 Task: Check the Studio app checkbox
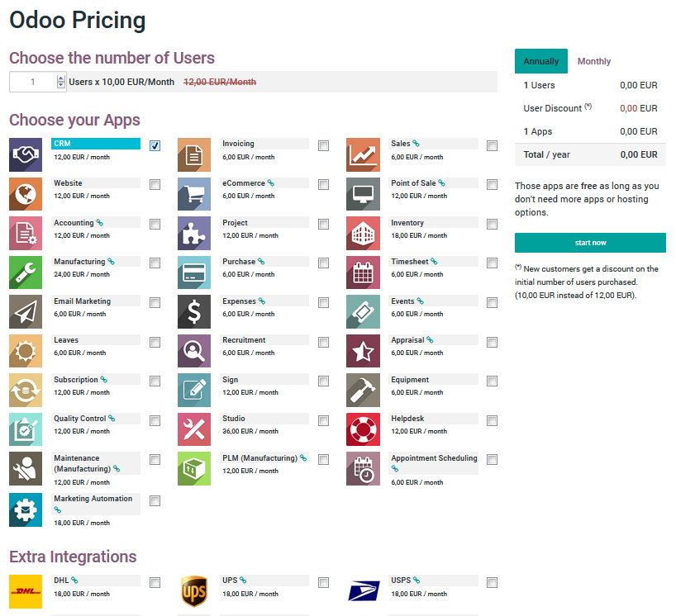point(323,420)
